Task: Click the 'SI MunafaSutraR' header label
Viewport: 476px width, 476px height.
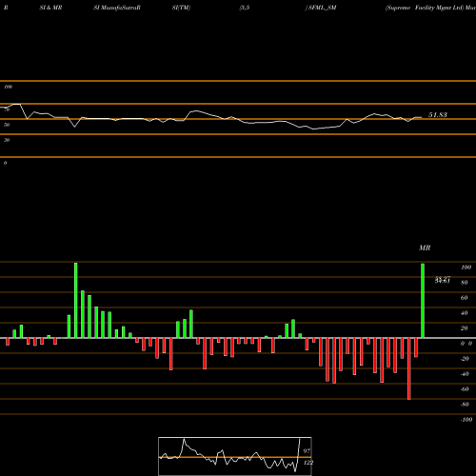Action: coord(117,8)
